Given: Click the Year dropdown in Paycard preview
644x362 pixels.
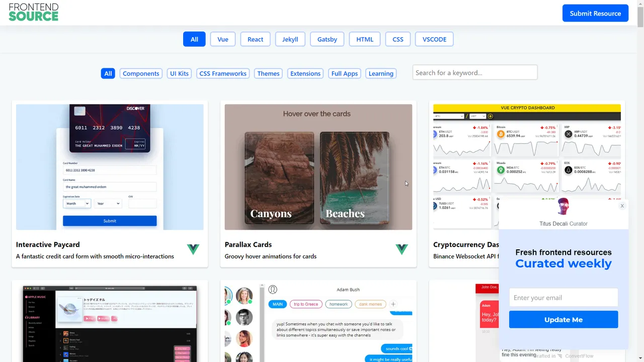Looking at the screenshot, I should tap(108, 204).
